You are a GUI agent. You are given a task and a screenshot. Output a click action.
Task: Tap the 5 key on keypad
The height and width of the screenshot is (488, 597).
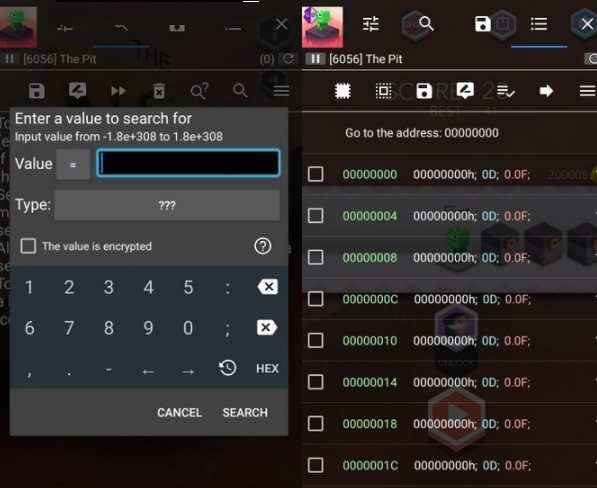click(x=188, y=287)
